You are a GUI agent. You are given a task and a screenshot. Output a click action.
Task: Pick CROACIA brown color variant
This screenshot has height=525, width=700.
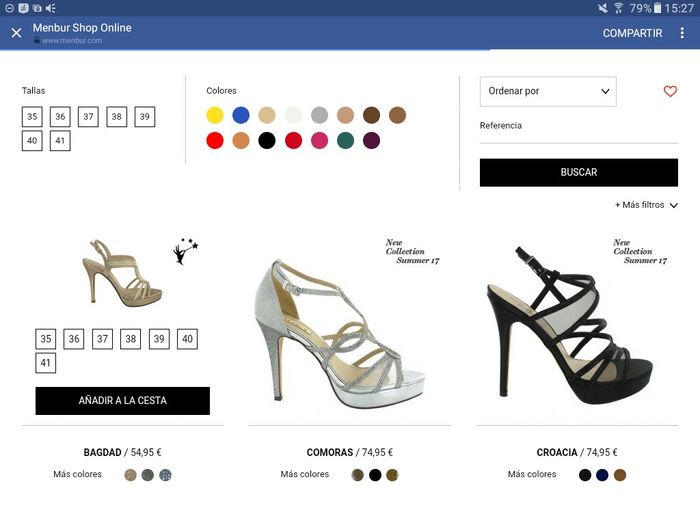pyautogui.click(x=620, y=475)
